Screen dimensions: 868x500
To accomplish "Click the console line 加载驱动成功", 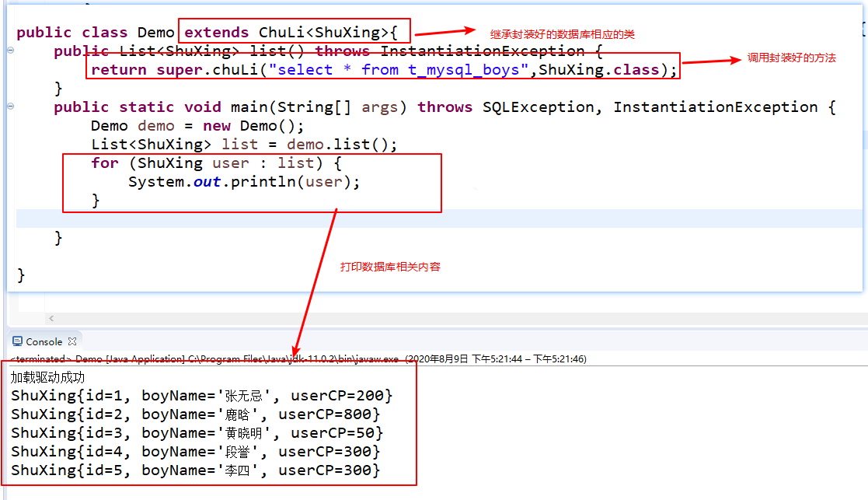I will tap(47, 378).
